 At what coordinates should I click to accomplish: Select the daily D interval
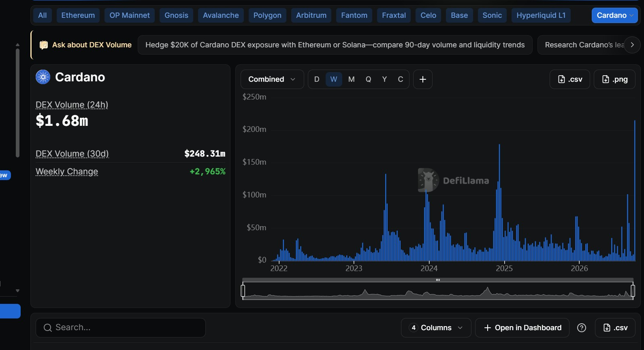tap(317, 79)
